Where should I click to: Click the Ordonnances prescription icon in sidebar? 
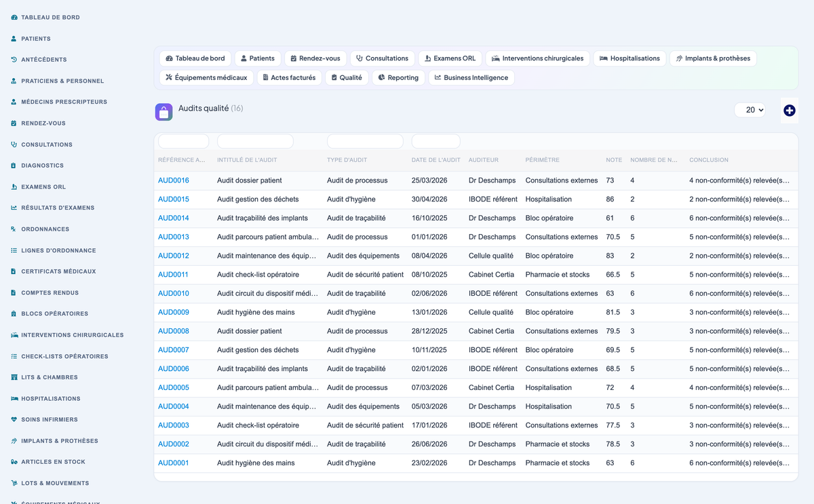[x=14, y=229]
